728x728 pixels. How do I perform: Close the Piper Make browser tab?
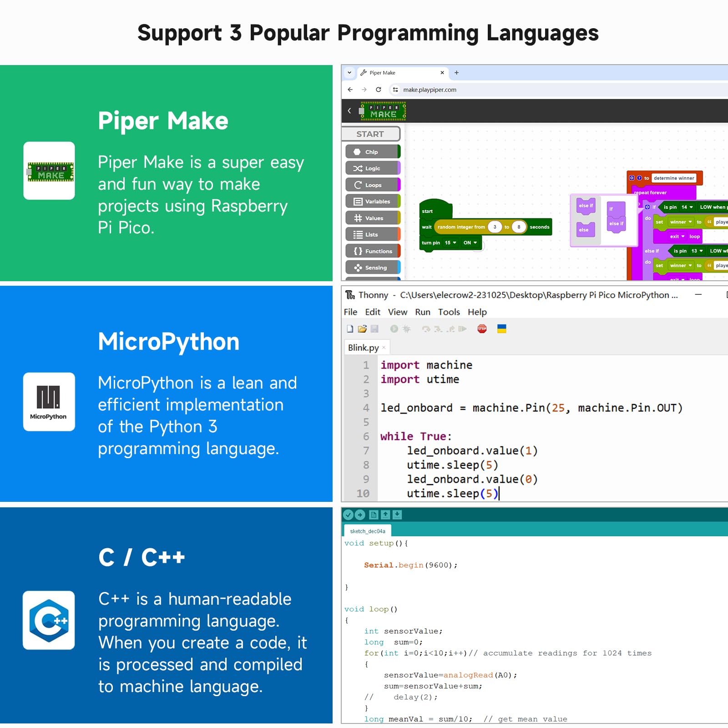pyautogui.click(x=442, y=73)
